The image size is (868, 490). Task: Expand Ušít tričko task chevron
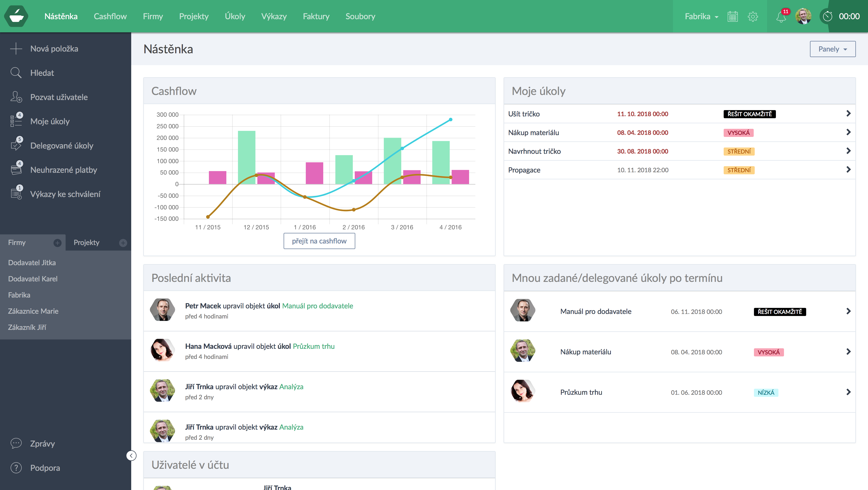[x=849, y=114]
